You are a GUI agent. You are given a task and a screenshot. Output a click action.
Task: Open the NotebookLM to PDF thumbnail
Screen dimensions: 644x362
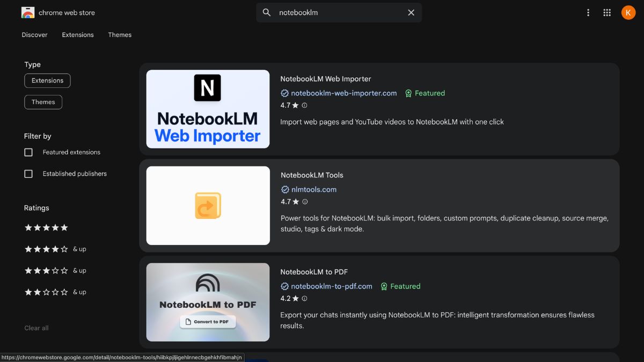click(x=208, y=302)
